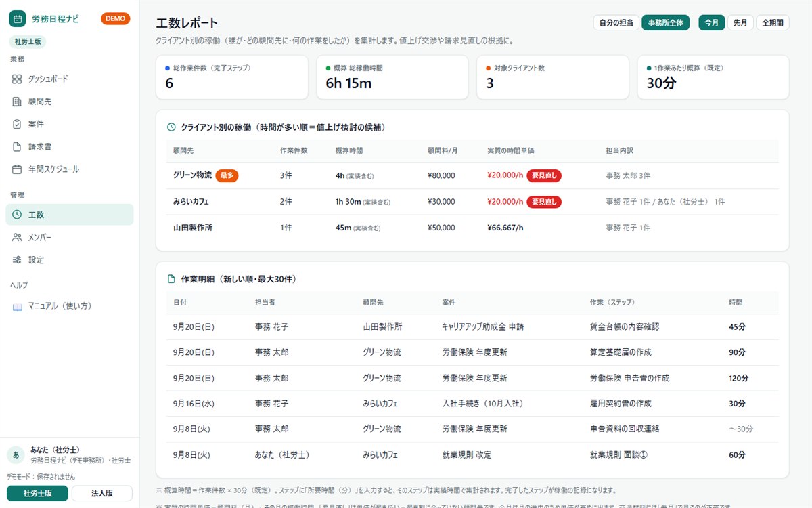Image resolution: width=812 pixels, height=508 pixels.
Task: Click the 実質の時間単価 column header
Action: coord(510,150)
